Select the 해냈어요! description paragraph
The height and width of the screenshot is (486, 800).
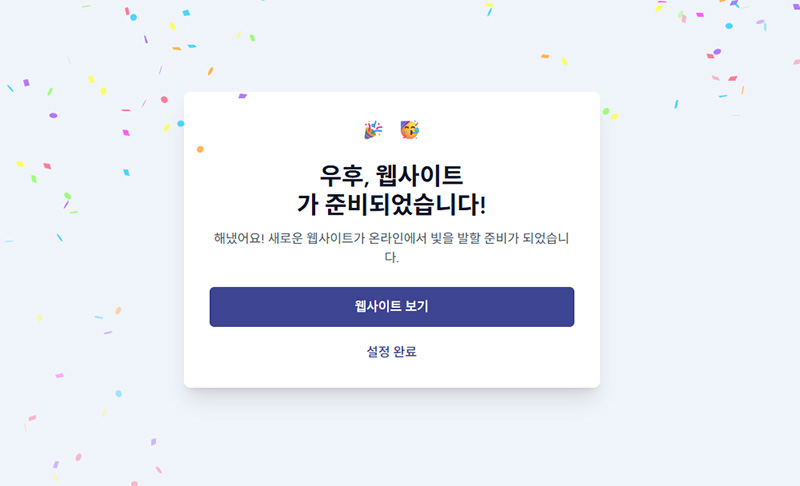pos(391,247)
